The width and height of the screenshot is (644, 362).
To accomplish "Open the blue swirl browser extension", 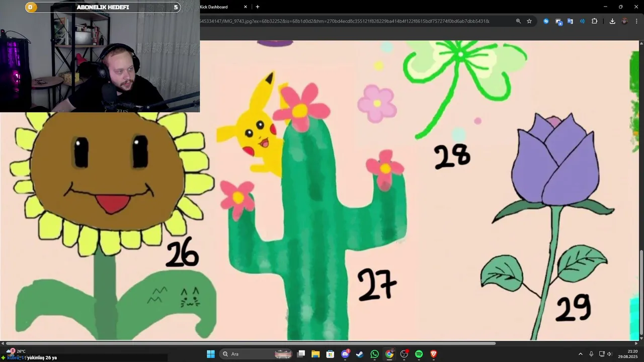I will pyautogui.click(x=546, y=21).
